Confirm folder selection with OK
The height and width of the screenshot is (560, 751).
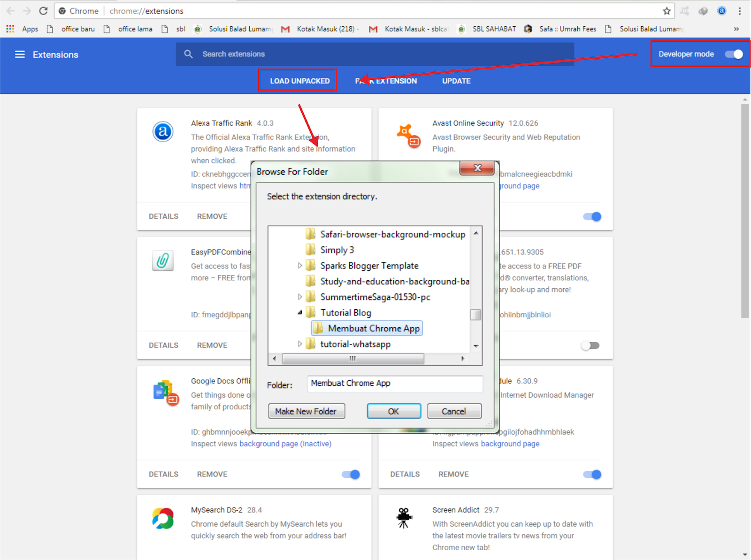click(x=393, y=411)
